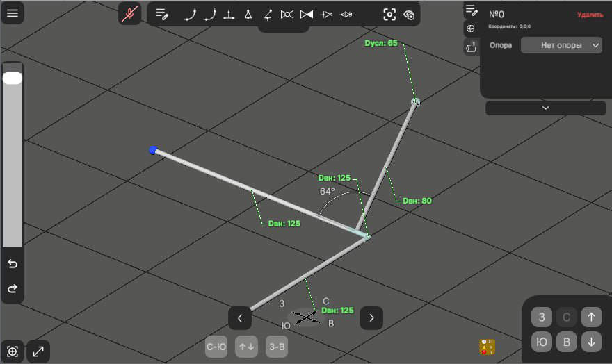Viewport: 612px width, 364px height.
Task: Click the vertical zoom slider handle
Action: [13, 78]
